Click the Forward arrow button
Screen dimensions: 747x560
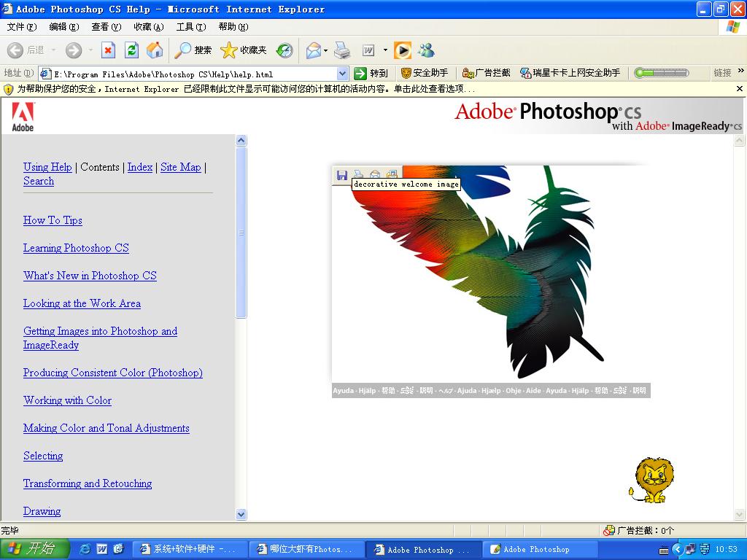74,50
